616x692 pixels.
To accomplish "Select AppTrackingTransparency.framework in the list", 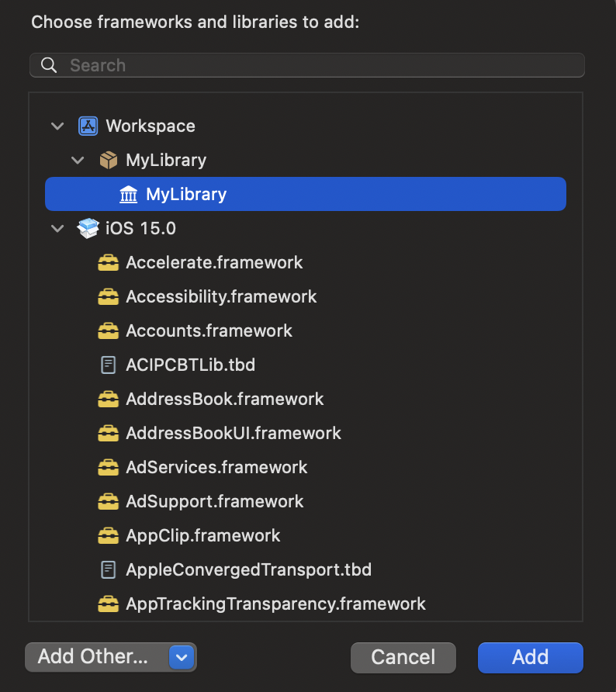I will click(x=275, y=604).
